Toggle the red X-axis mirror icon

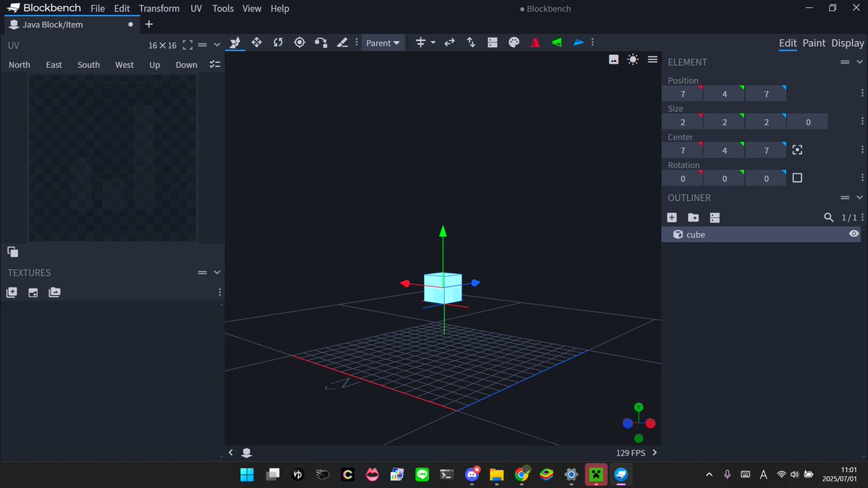535,43
